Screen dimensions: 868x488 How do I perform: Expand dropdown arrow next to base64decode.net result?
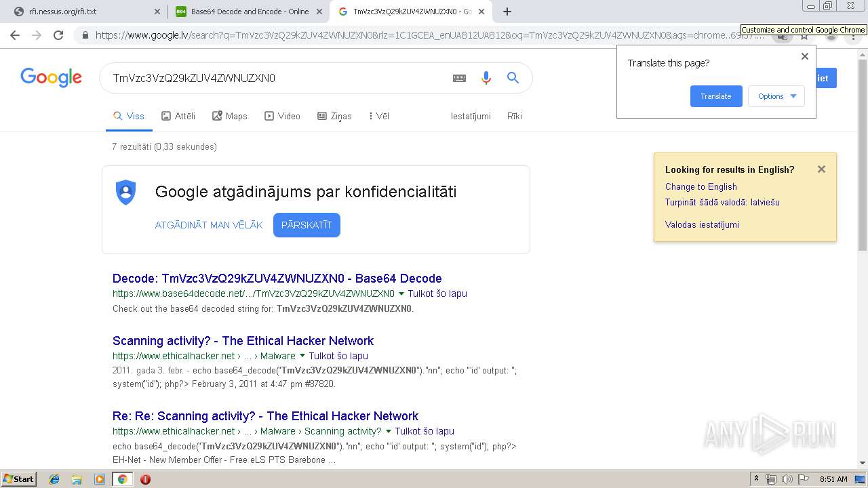coord(401,294)
